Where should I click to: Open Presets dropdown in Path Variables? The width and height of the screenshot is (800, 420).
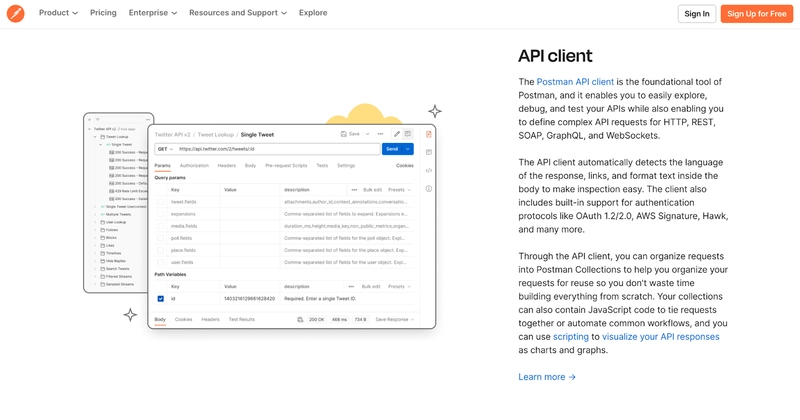pyautogui.click(x=399, y=287)
